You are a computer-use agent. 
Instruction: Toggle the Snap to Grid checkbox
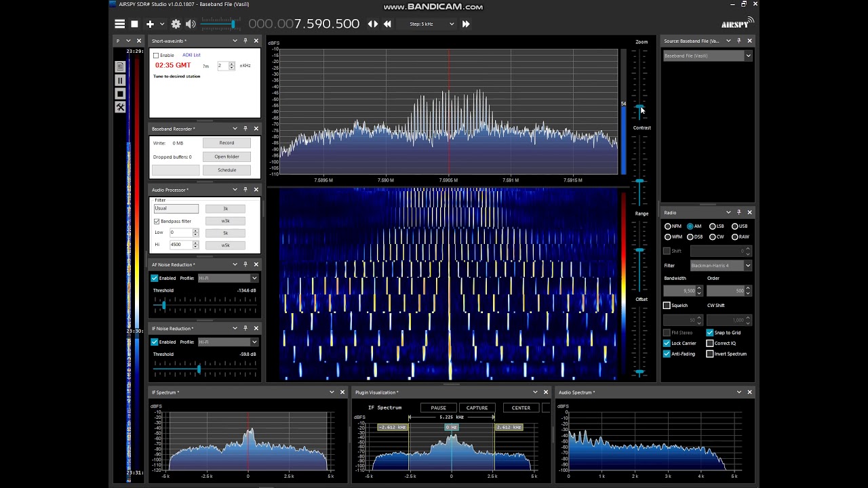[710, 333]
